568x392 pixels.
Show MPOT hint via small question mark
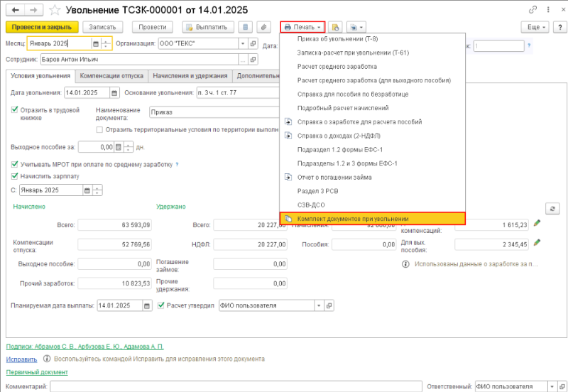click(177, 165)
